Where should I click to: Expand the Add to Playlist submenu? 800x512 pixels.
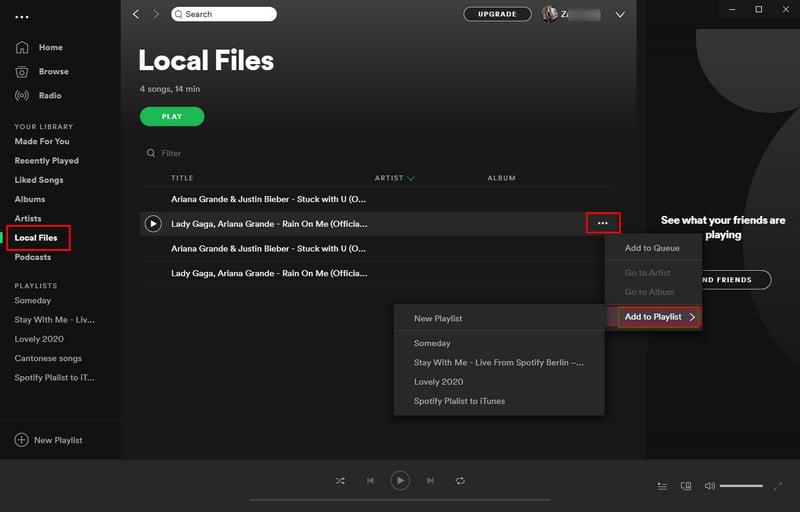pos(654,317)
